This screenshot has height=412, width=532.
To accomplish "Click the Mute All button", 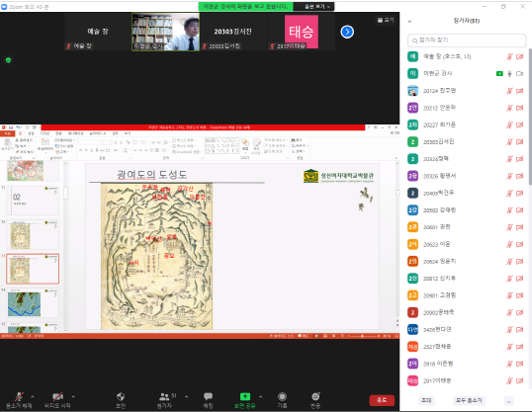I will (469, 400).
